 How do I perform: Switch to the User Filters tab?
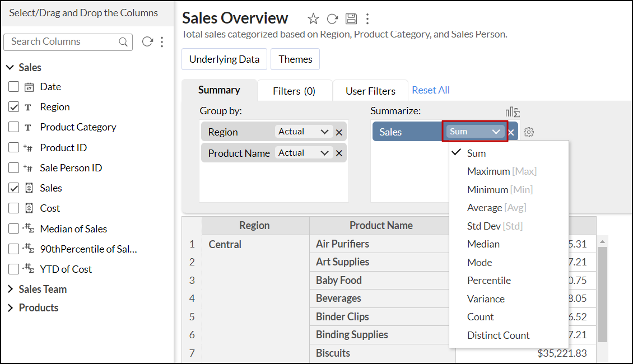click(x=370, y=91)
